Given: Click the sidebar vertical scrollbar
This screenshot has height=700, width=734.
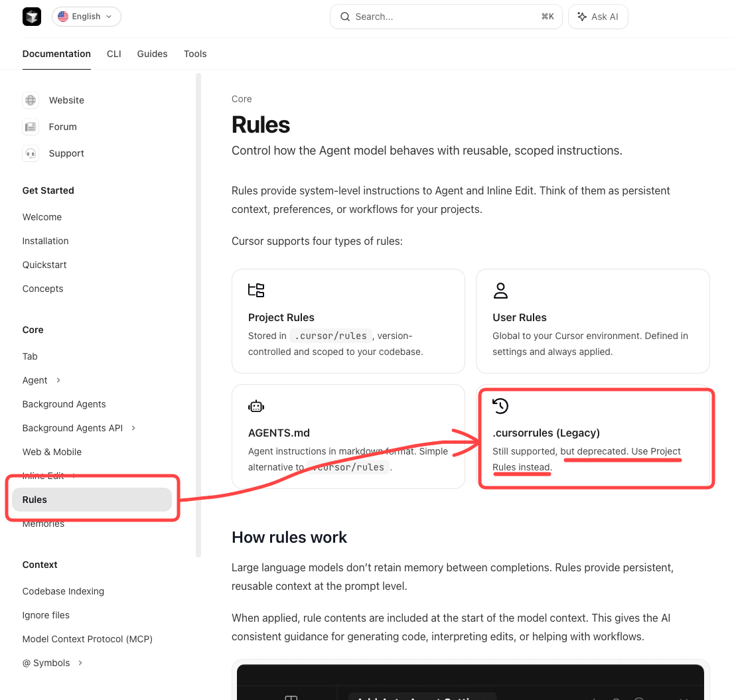Looking at the screenshot, I should [198, 315].
